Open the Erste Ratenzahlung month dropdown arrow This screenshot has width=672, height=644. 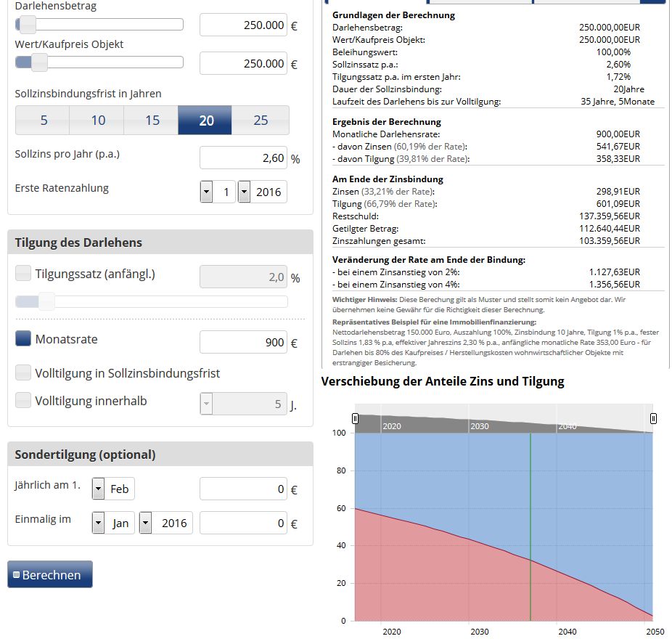point(207,192)
